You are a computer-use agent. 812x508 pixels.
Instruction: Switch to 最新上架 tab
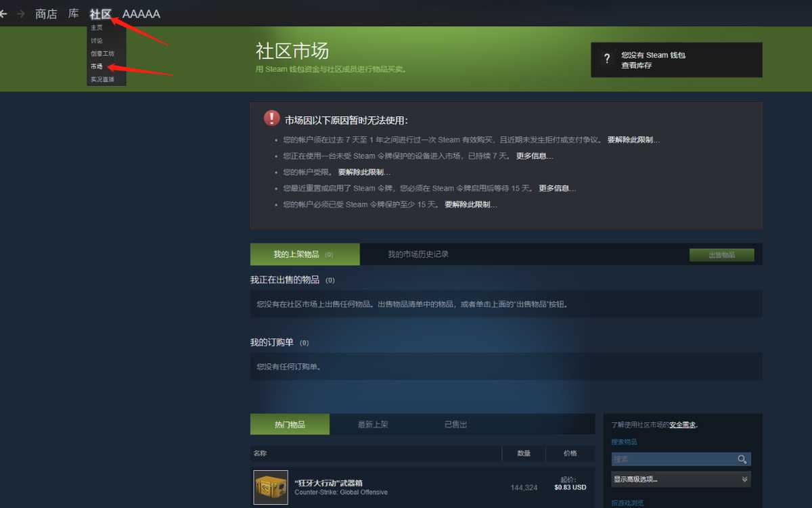[x=373, y=424]
